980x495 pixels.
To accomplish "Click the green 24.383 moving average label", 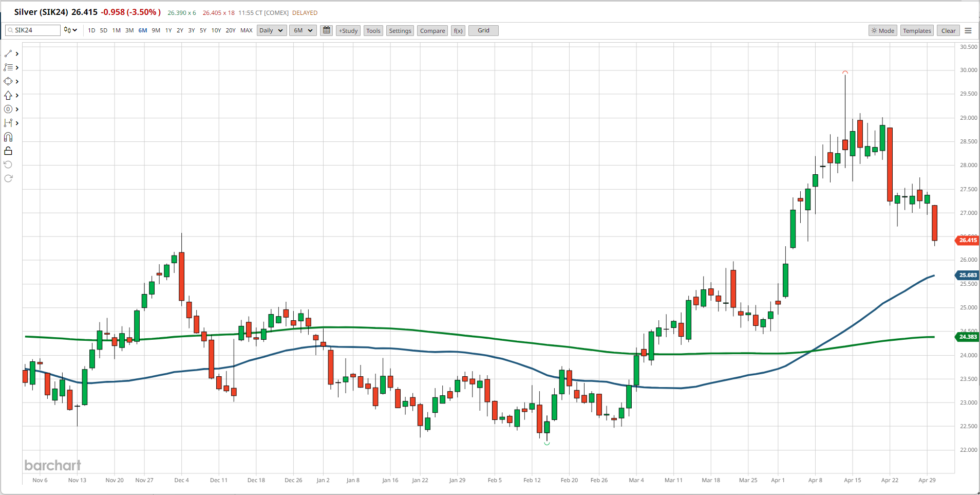I will click(967, 337).
